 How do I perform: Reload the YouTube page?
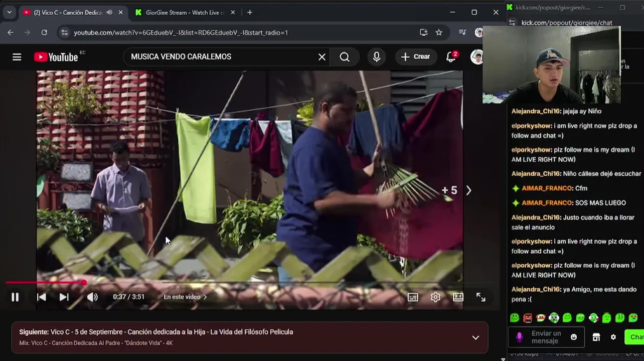click(44, 33)
